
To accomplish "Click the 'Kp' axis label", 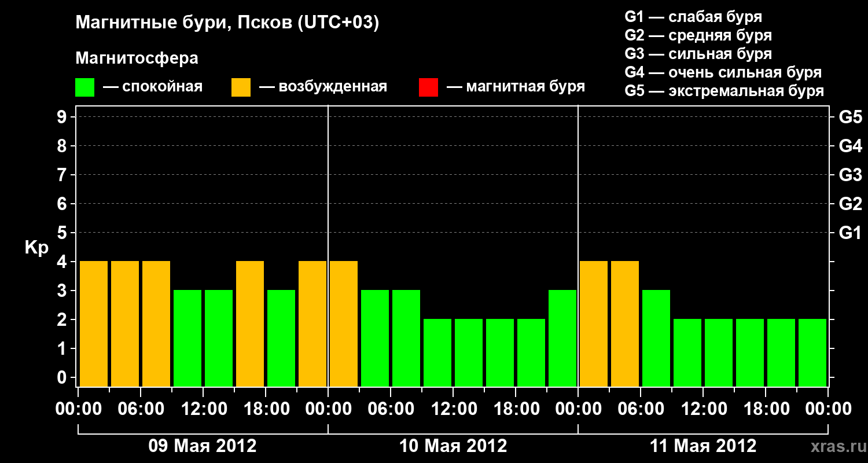I will point(36,248).
